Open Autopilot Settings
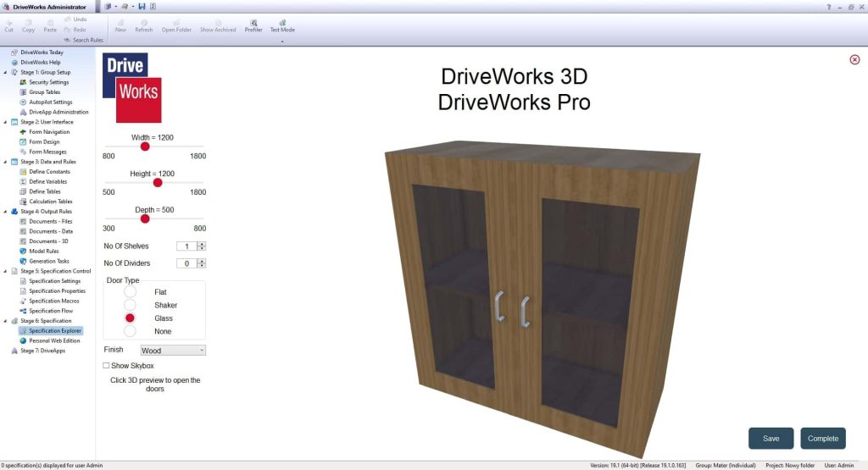 [x=46, y=102]
